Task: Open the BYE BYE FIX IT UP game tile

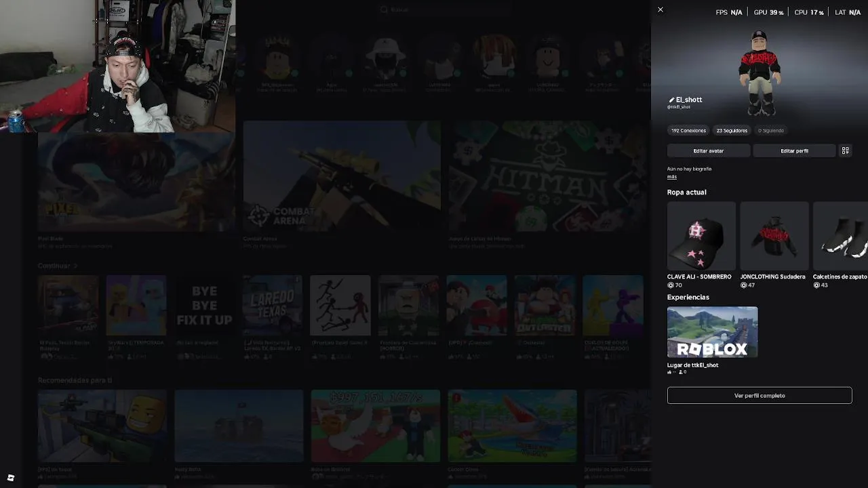Action: coord(204,305)
